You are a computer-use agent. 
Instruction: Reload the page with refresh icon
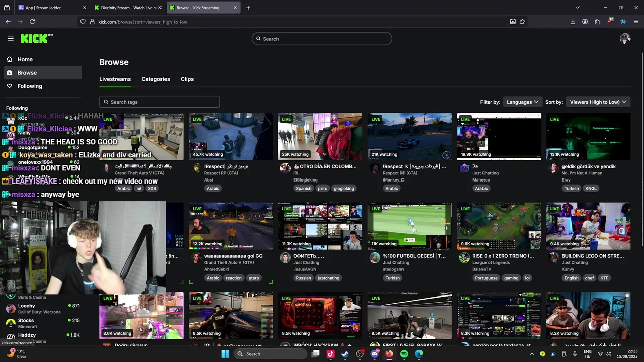(32, 22)
